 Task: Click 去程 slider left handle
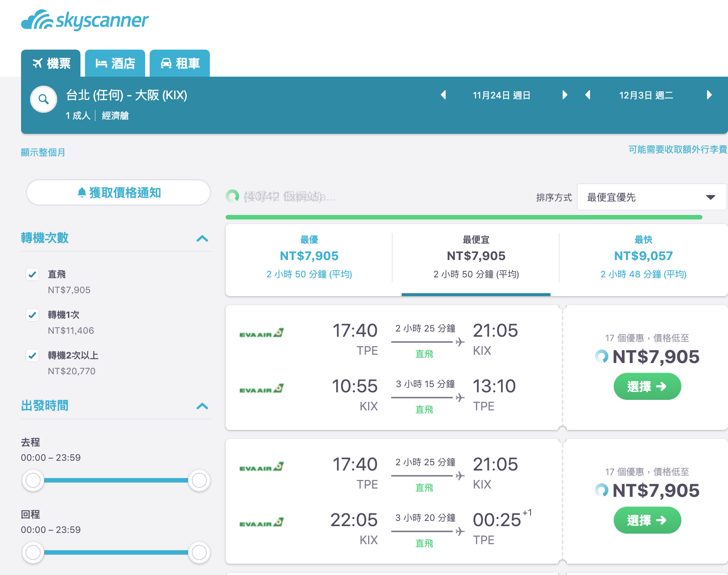pos(33,480)
